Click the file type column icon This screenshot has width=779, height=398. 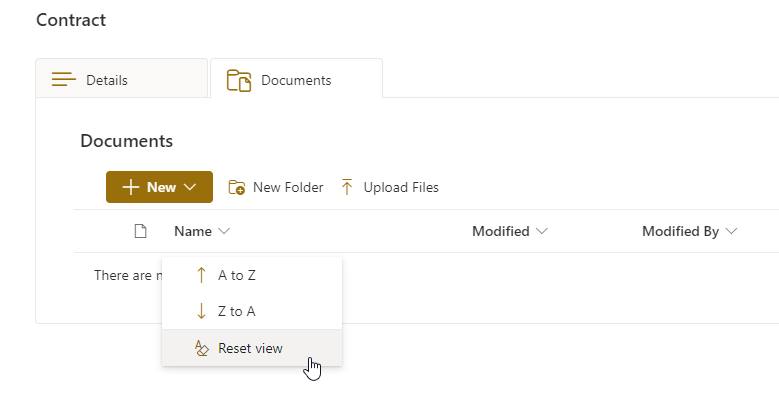141,231
